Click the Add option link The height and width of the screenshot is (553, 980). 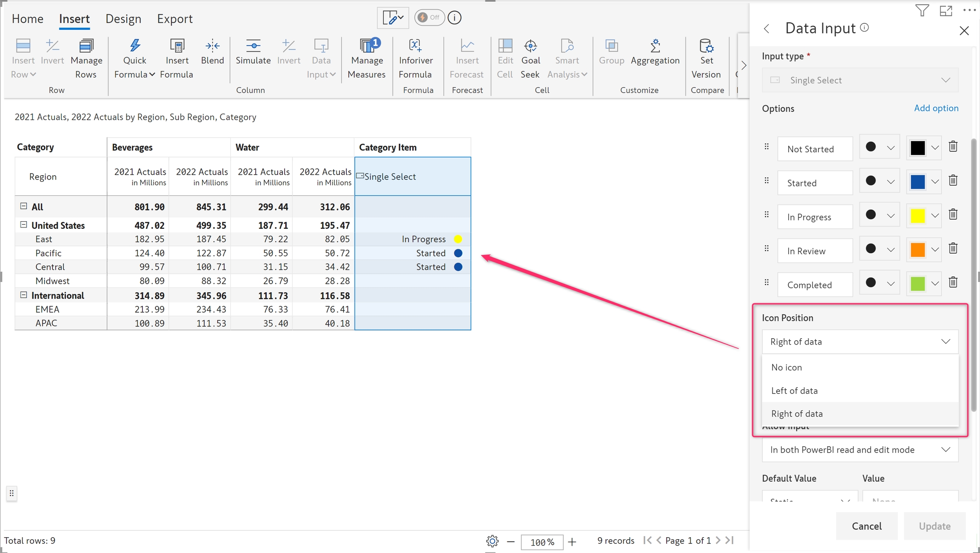point(936,108)
